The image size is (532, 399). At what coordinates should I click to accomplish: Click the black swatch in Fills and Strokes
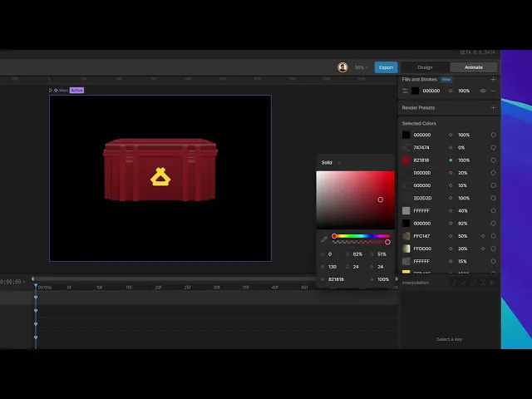416,91
